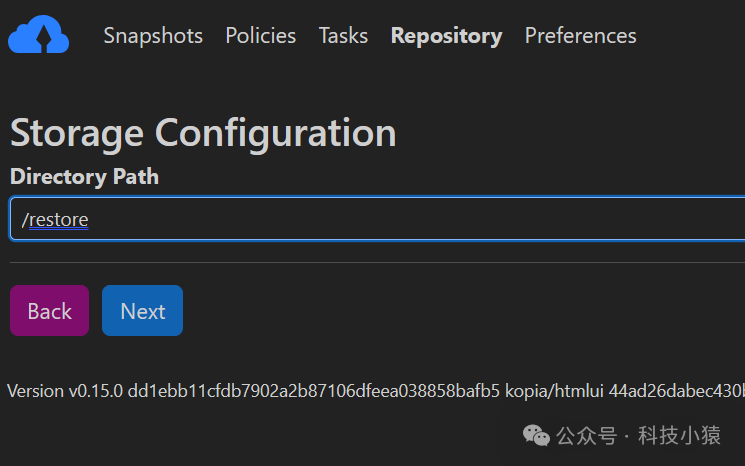Open the Snapshots tab
This screenshot has width=745, height=466.
[153, 36]
